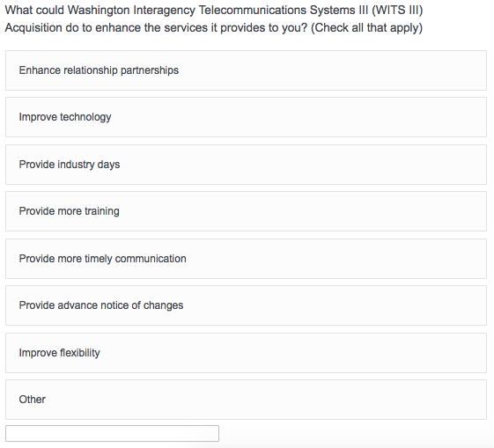
Task: Click the 'Washington Interagency Telecommunications Systems' text
Action: [218, 10]
